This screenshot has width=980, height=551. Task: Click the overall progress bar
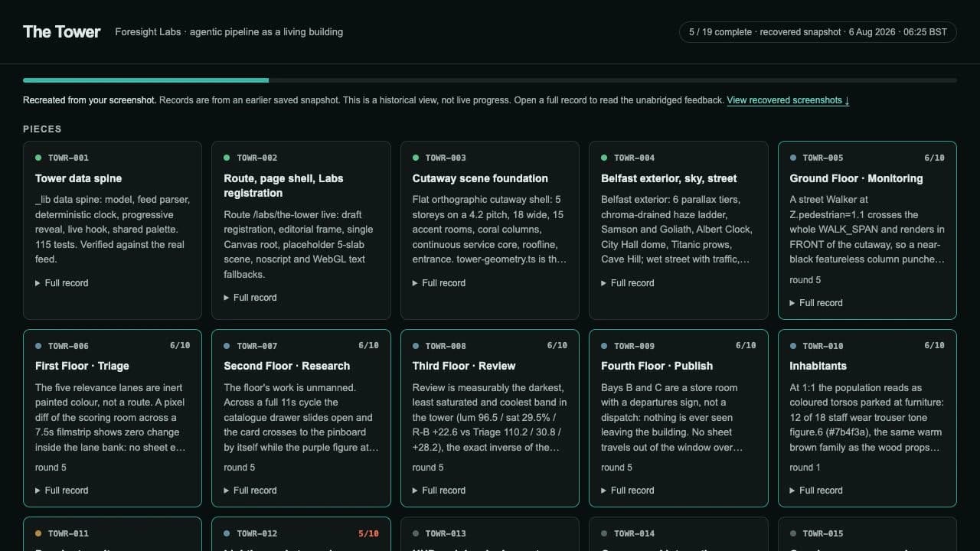pos(490,80)
